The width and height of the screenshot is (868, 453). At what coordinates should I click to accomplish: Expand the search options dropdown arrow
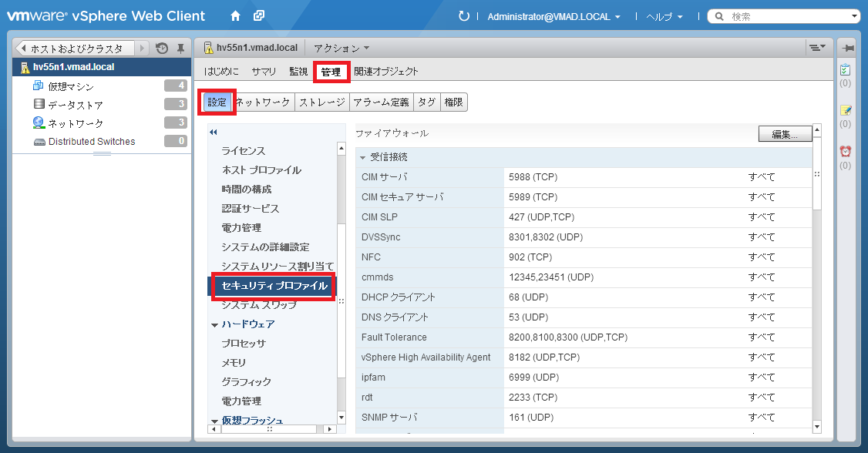pos(855,17)
